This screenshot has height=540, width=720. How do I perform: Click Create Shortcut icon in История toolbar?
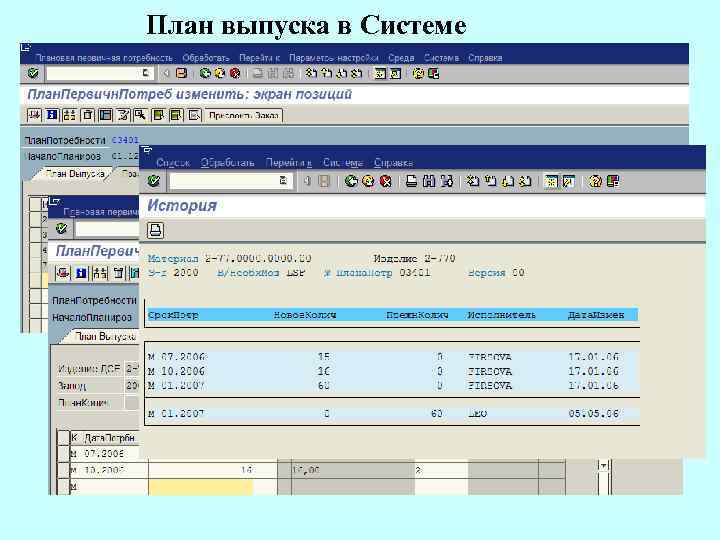[x=568, y=181]
